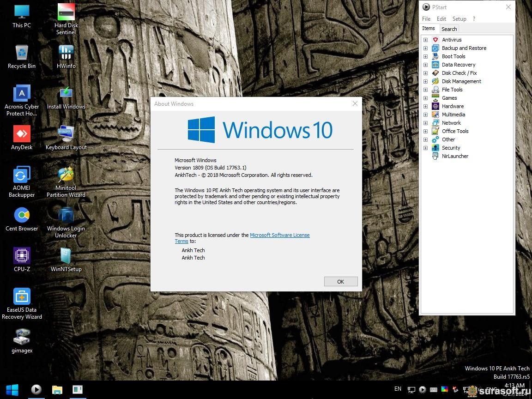Screen dimensions: 532x399
Task: Expand the Disk Management category
Action: click(x=425, y=81)
